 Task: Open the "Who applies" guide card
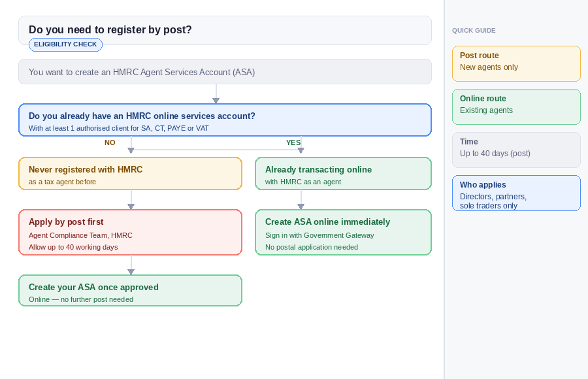pos(516,193)
